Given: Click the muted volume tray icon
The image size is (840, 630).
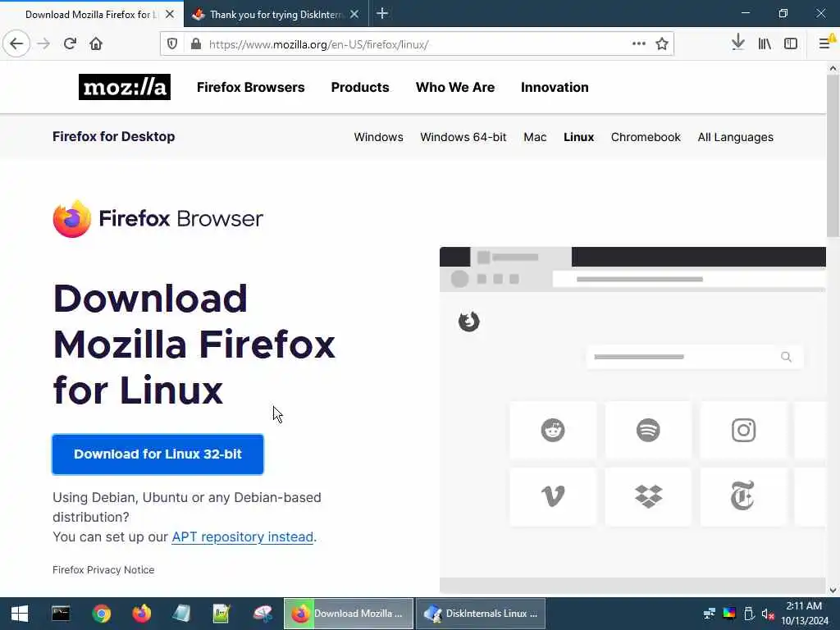Looking at the screenshot, I should [768, 614].
